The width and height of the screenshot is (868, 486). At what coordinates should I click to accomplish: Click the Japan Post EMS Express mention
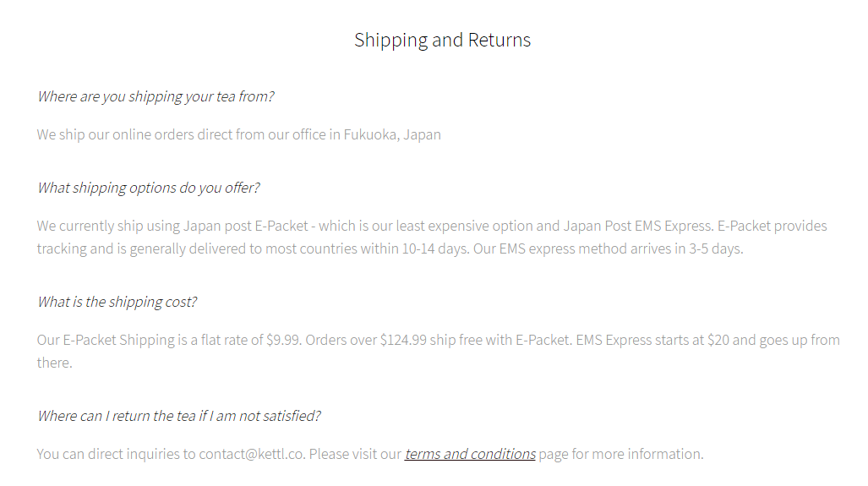click(638, 226)
